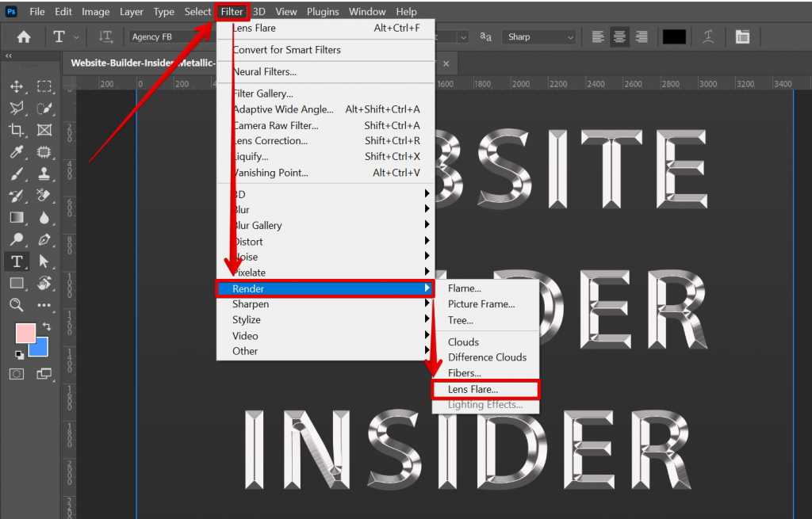Open the Home screen
This screenshot has height=519, width=812.
[x=23, y=36]
